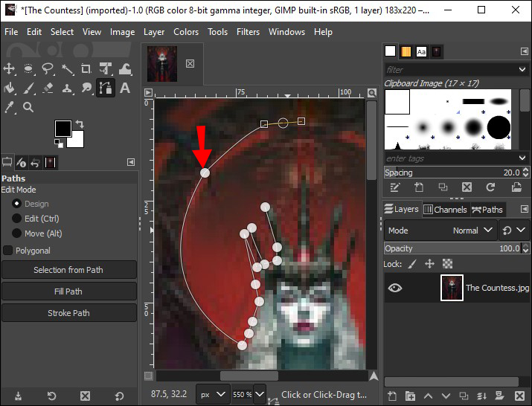Activate the Text tool
Viewport: 532px width, 406px height.
[x=125, y=88]
